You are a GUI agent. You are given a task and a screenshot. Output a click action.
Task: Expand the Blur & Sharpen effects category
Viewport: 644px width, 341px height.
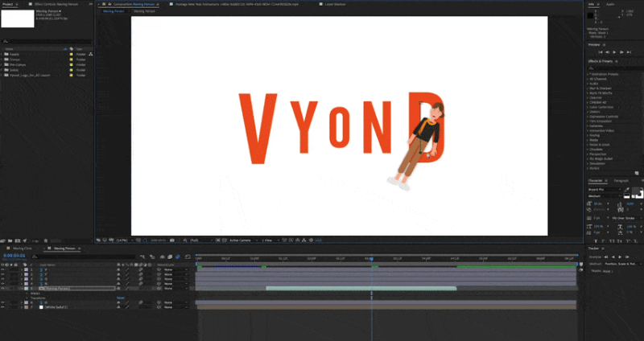pos(588,88)
